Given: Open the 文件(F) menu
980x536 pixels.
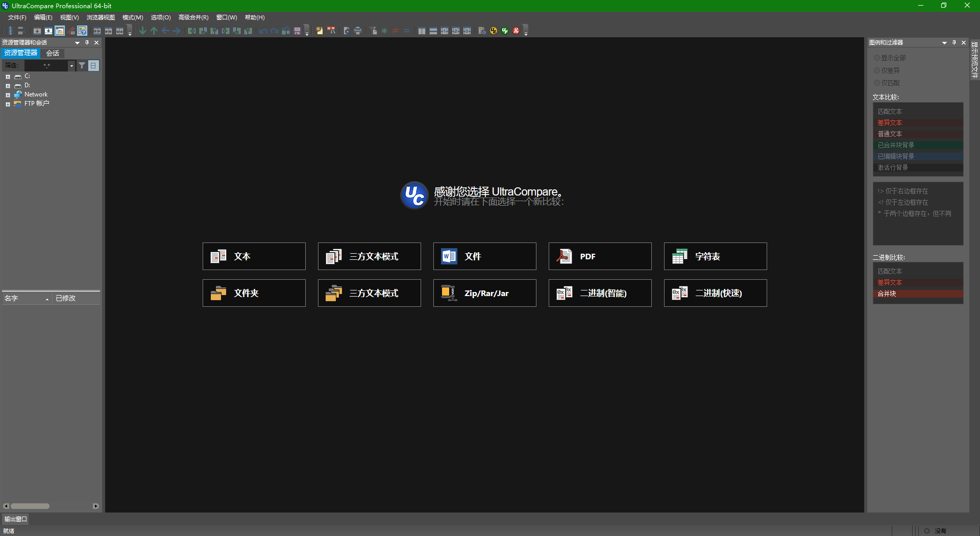Looking at the screenshot, I should click(17, 17).
